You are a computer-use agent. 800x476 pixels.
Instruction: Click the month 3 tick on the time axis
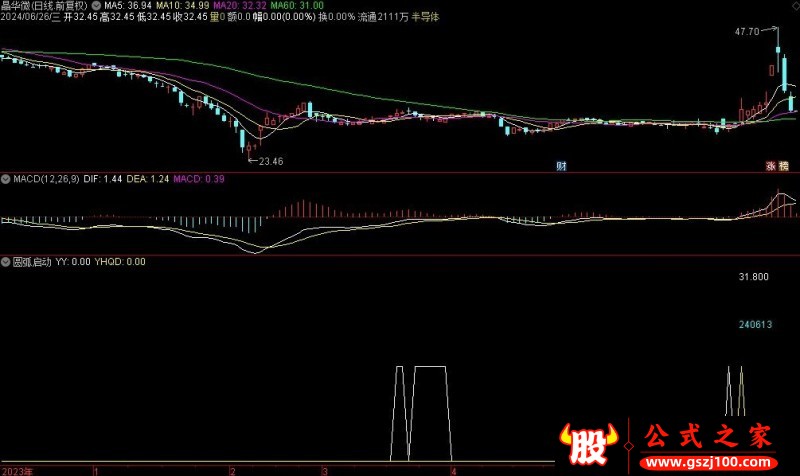pyautogui.click(x=324, y=471)
